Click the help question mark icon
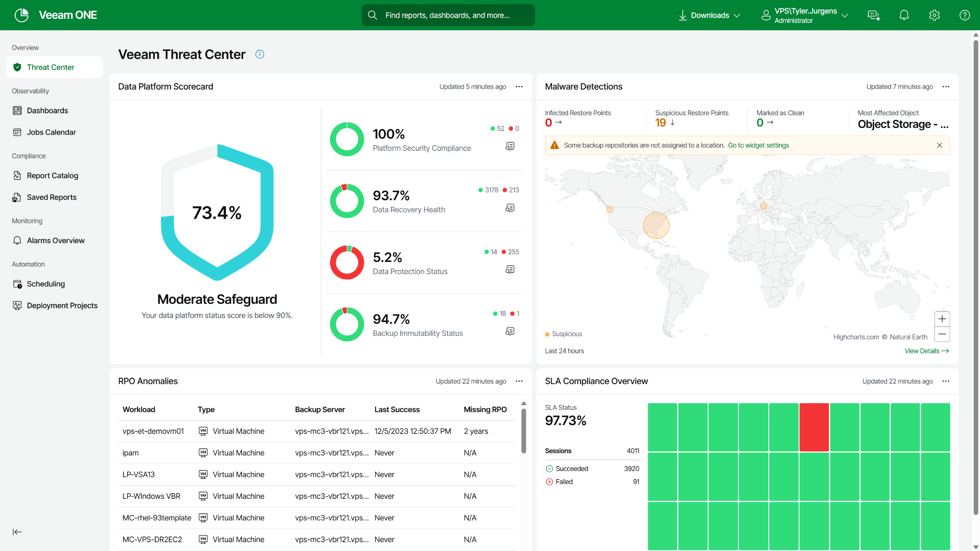 (x=964, y=15)
